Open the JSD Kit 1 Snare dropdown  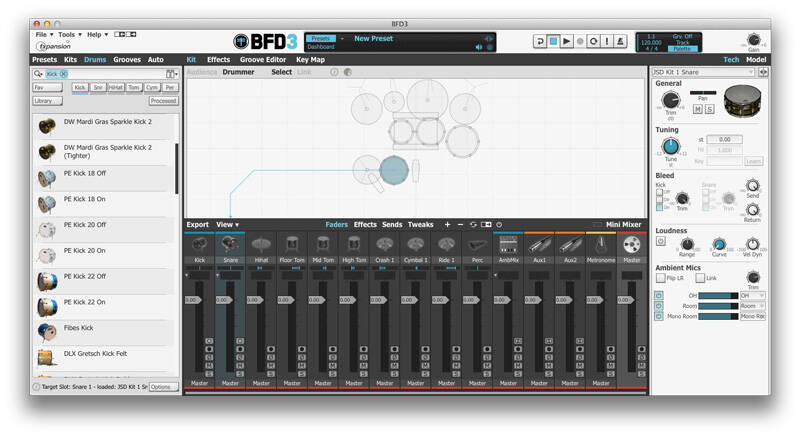[704, 72]
